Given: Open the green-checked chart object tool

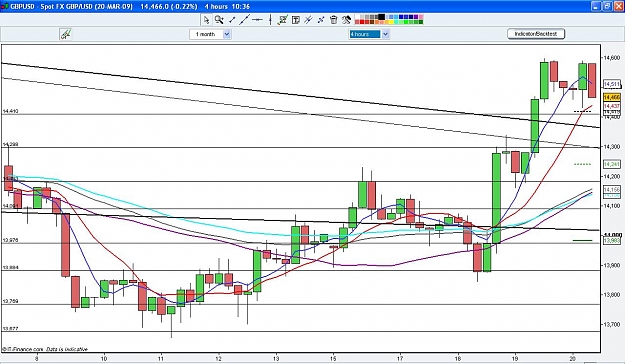Looking at the screenshot, I should click(x=283, y=20).
